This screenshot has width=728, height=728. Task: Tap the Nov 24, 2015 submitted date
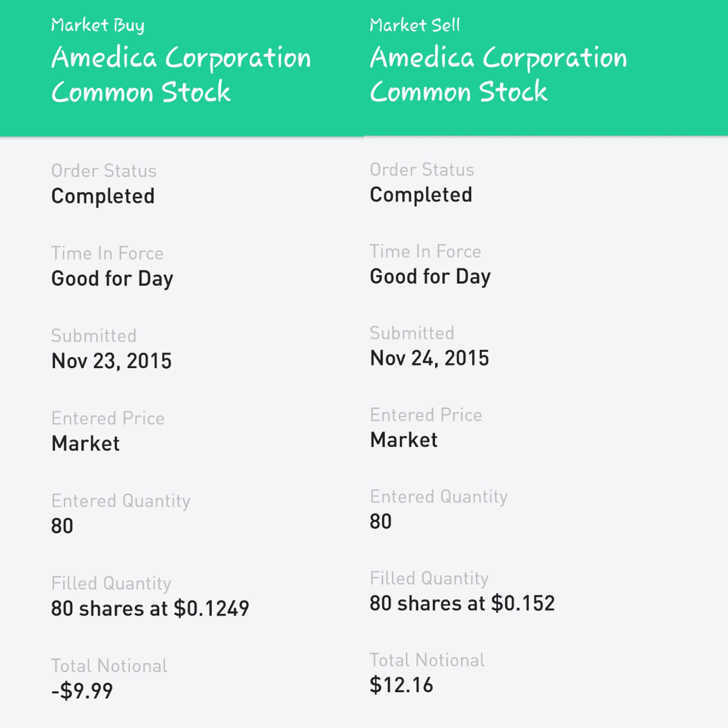pos(429,358)
